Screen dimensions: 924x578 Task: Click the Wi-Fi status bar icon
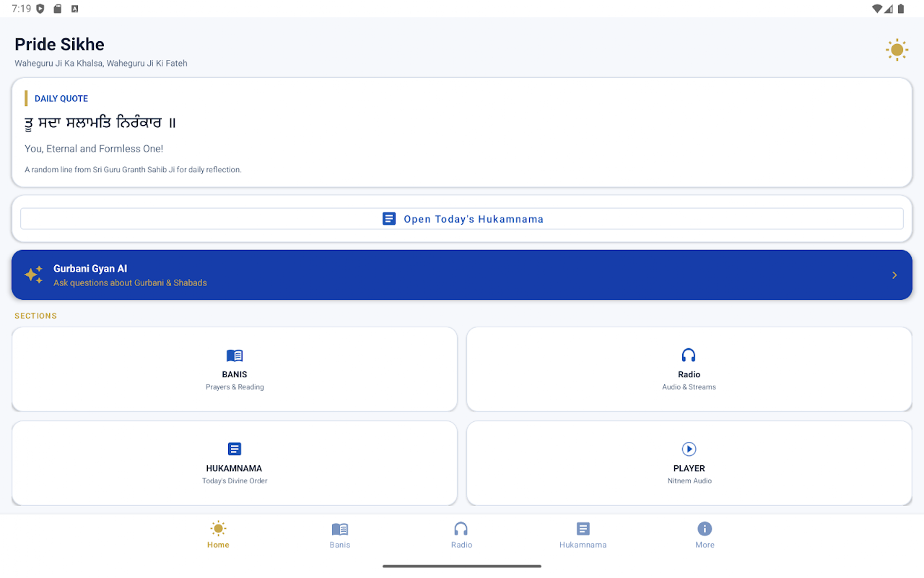click(x=877, y=9)
